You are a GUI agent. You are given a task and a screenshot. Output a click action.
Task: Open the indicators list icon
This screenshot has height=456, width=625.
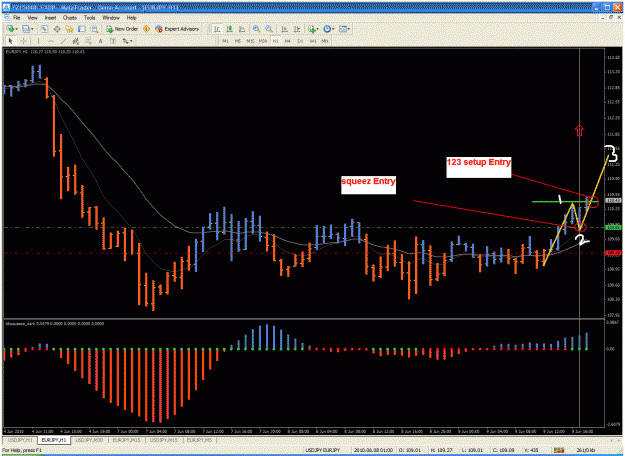pyautogui.click(x=311, y=29)
